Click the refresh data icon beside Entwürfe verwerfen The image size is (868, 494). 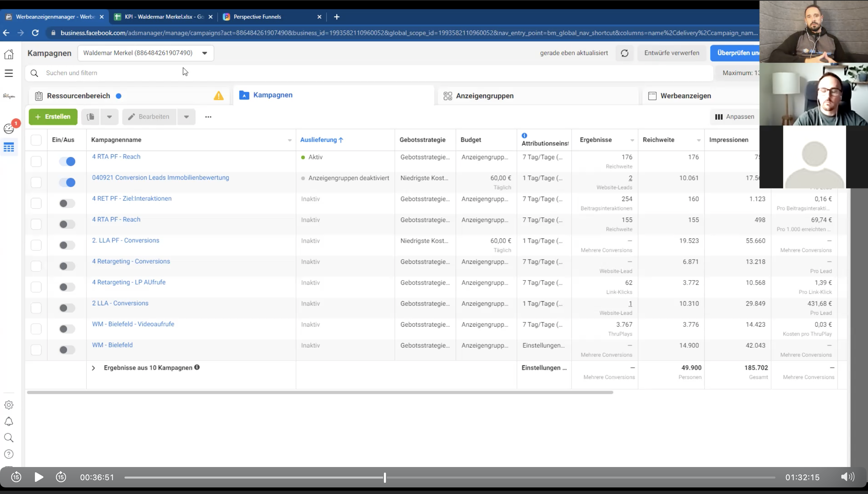tap(625, 53)
